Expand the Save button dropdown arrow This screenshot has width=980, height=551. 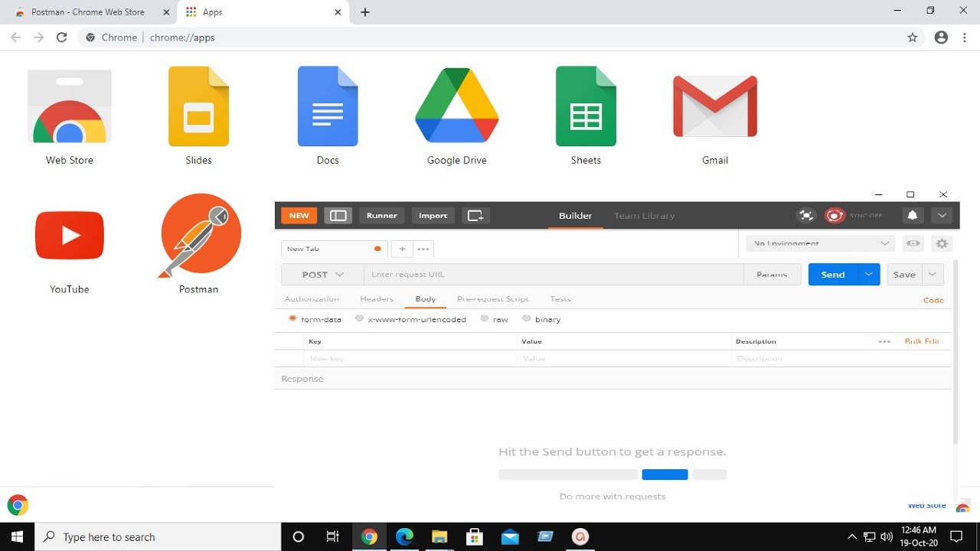click(933, 275)
